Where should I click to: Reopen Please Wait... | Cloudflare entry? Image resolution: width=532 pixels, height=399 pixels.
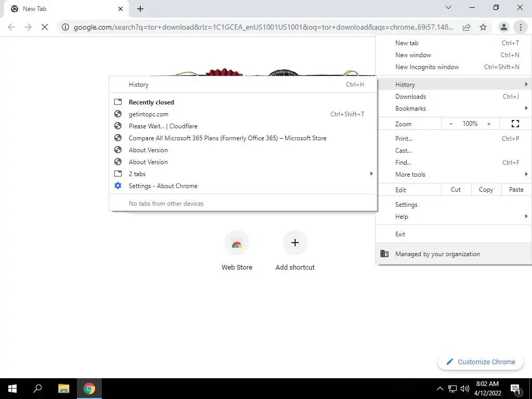[x=243, y=126]
